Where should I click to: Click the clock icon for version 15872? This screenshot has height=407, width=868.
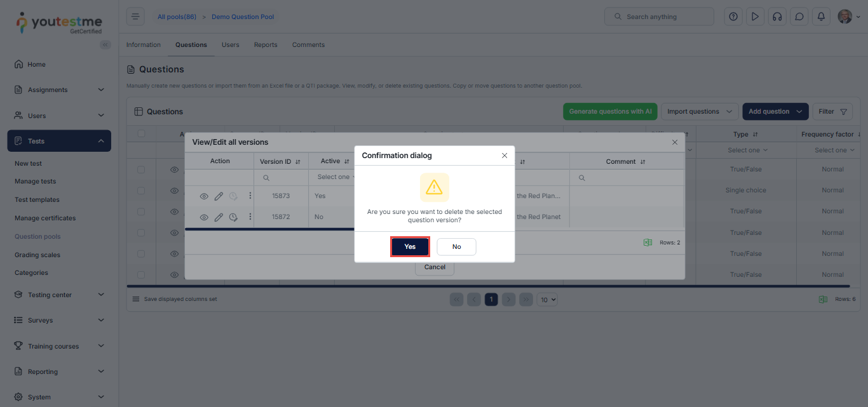pyautogui.click(x=233, y=217)
